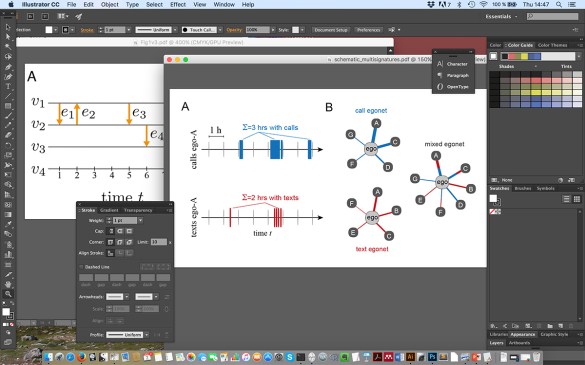Switch to the Layers tab
585x365 pixels.
click(496, 343)
